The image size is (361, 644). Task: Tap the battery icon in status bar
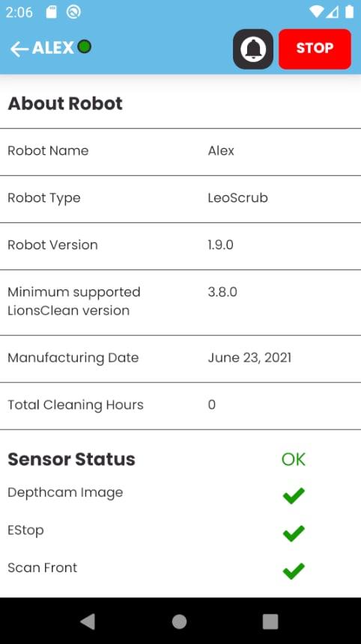tap(349, 12)
